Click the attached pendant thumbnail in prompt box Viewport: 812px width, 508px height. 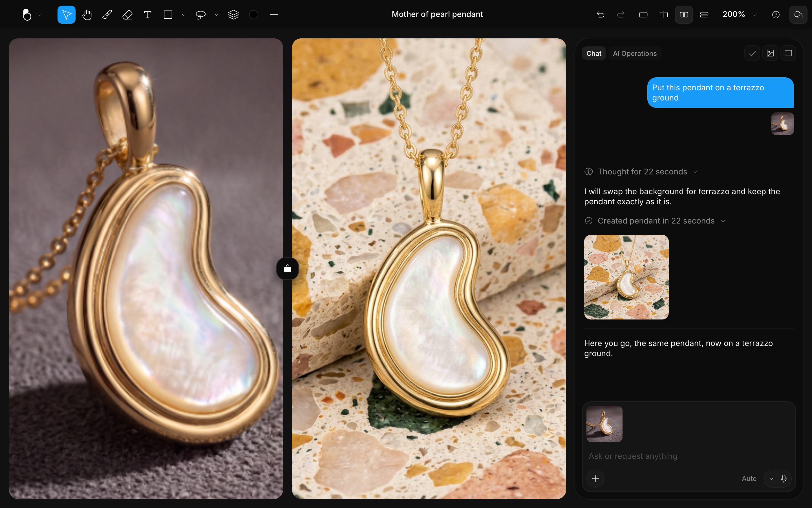point(604,424)
